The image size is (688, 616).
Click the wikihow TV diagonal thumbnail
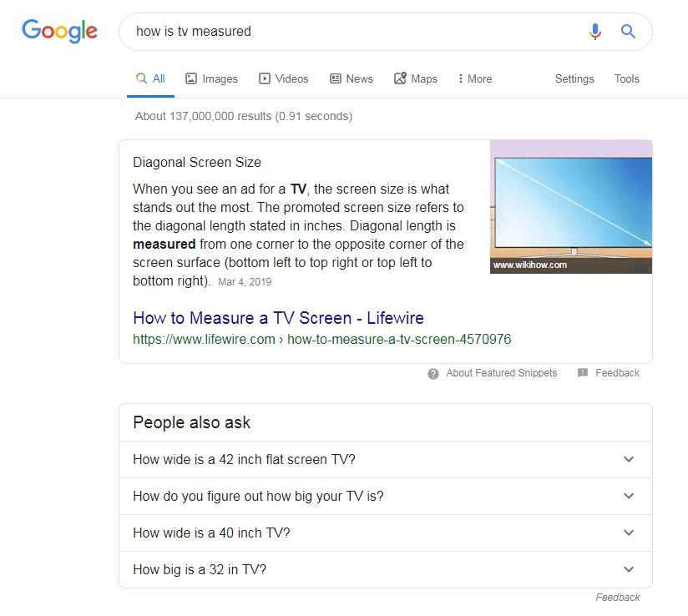click(x=571, y=207)
